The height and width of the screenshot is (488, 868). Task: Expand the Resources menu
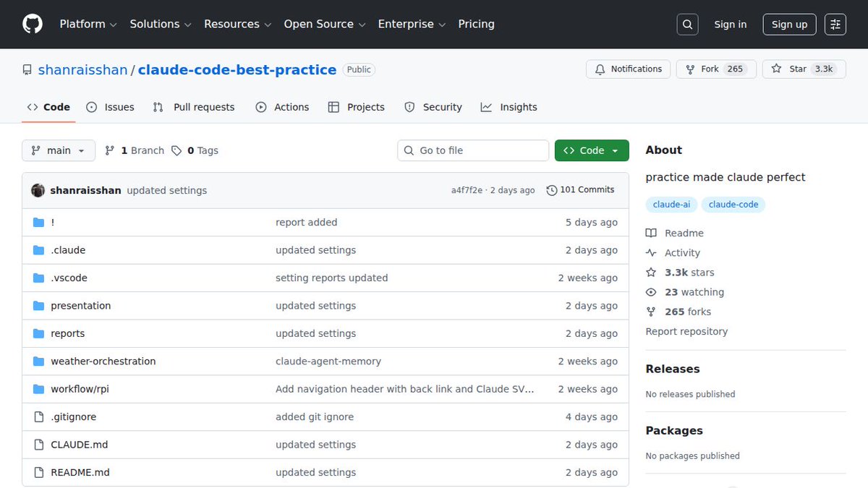(x=238, y=24)
